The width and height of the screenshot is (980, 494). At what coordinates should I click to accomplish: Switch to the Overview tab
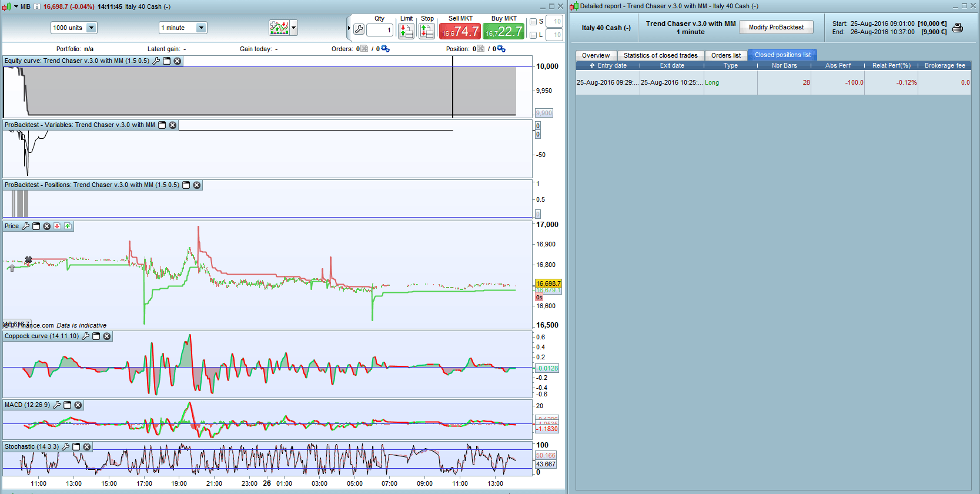click(596, 55)
